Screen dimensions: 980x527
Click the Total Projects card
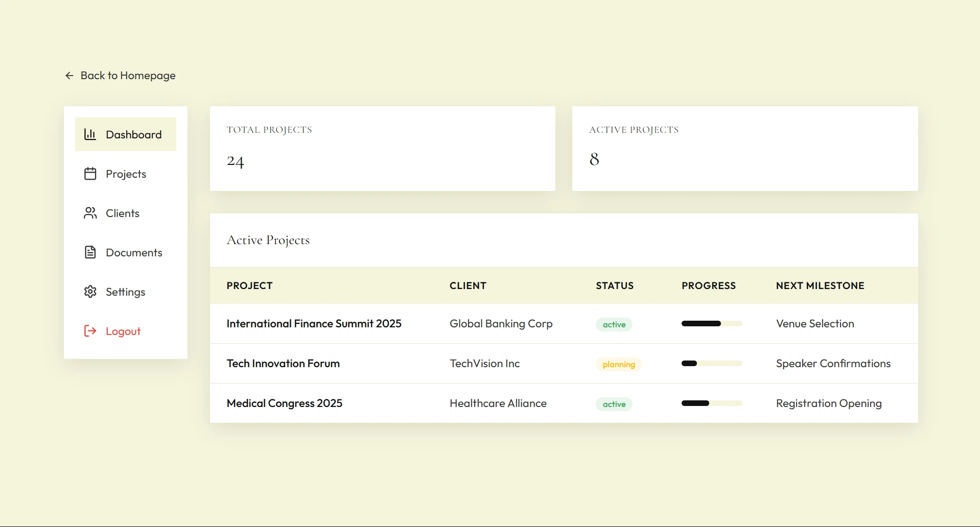tap(382, 149)
